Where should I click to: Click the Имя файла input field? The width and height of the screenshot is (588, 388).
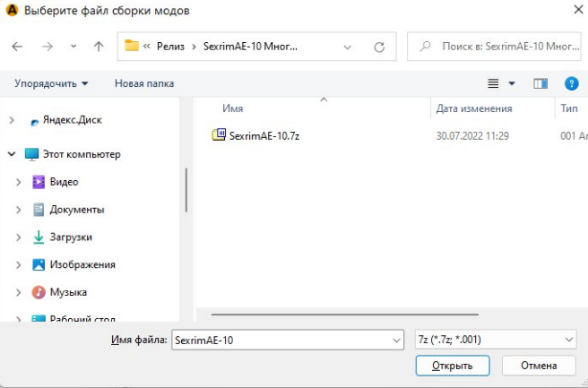pyautogui.click(x=281, y=340)
